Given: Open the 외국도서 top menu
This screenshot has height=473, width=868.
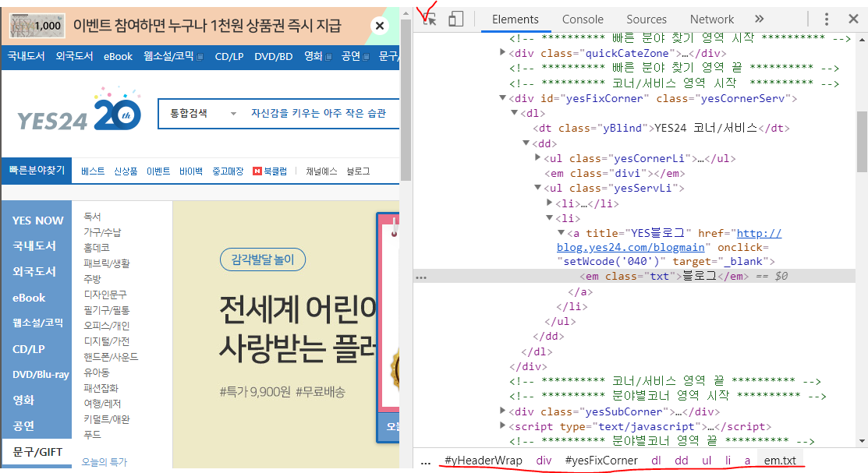Looking at the screenshot, I should coord(74,56).
